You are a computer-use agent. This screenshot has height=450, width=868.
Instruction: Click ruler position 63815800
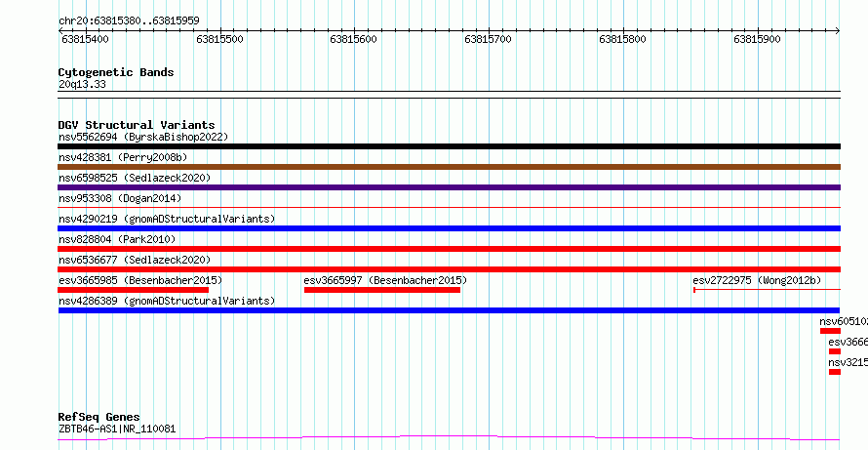623,39
